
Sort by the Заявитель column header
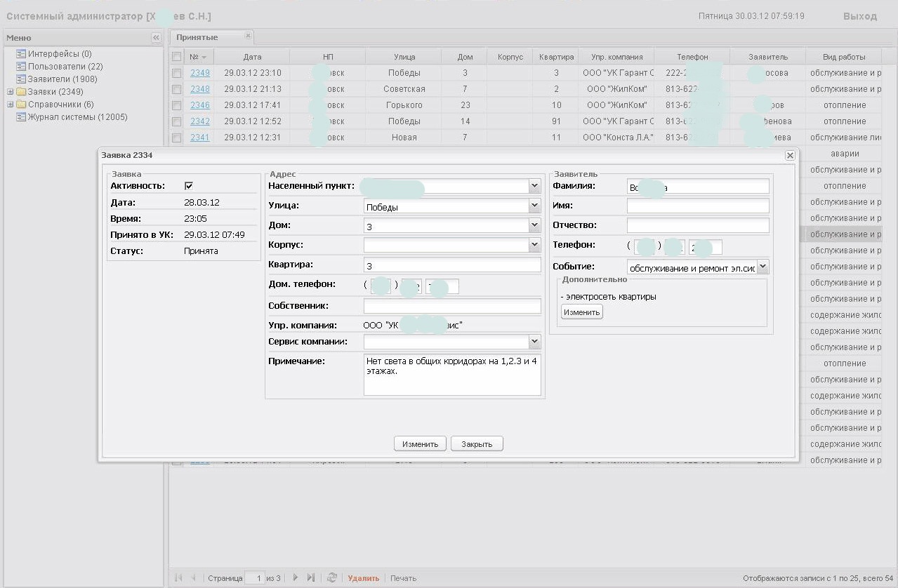pyautogui.click(x=768, y=57)
